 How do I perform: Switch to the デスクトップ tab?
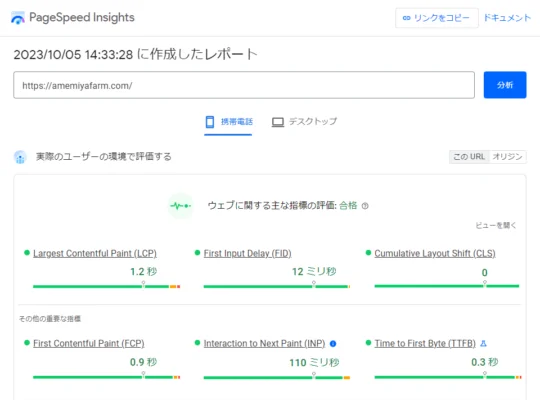coord(304,122)
